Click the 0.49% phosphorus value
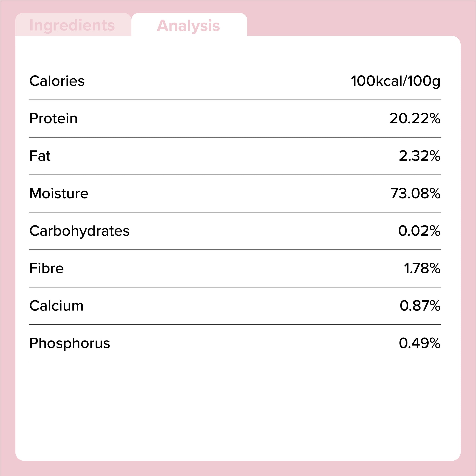Viewport: 476px width, 476px height. tap(420, 343)
